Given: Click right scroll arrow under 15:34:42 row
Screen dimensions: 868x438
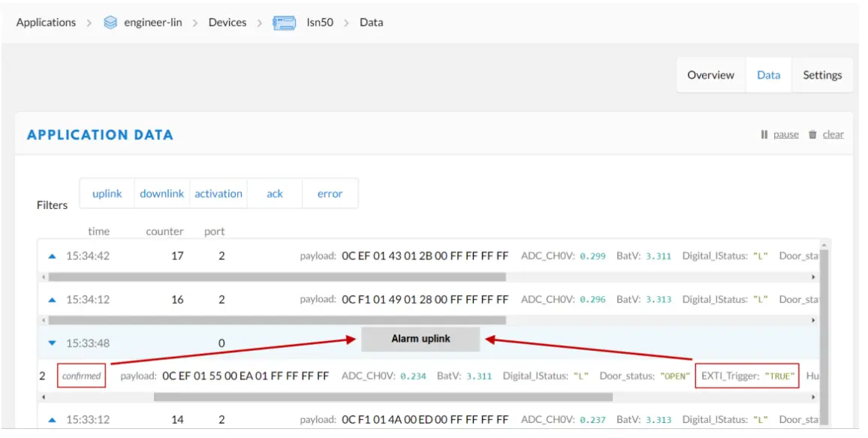Looking at the screenshot, I should click(x=813, y=277).
